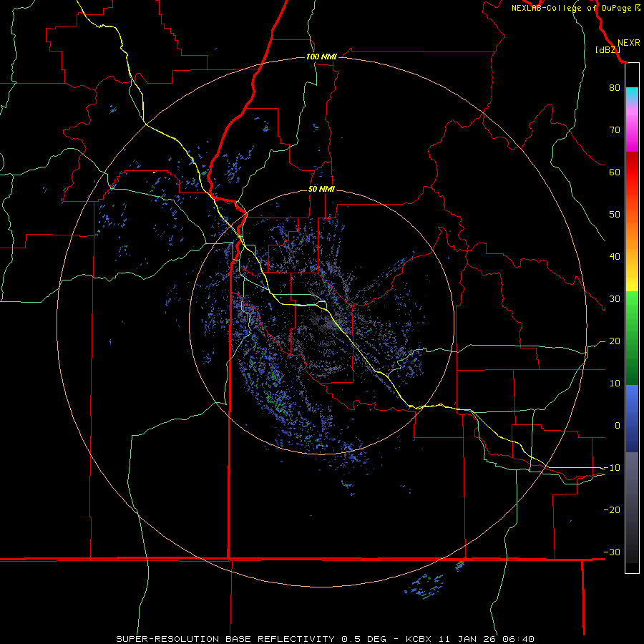Click the 50 value on the dBZ scale
Screen dimensions: 644x644
(615, 215)
